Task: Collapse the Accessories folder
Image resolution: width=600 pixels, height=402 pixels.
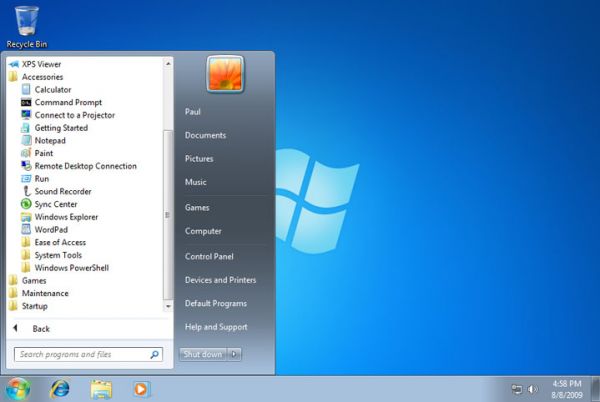Action: coord(42,77)
